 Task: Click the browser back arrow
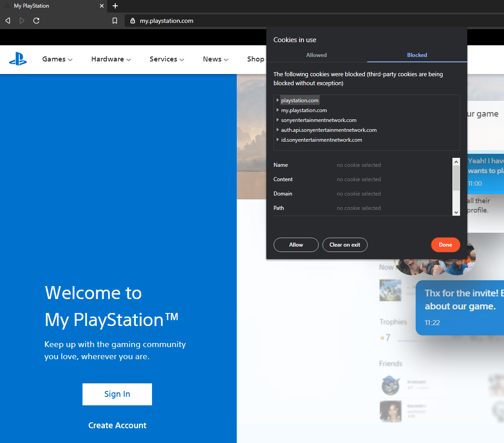[x=8, y=21]
